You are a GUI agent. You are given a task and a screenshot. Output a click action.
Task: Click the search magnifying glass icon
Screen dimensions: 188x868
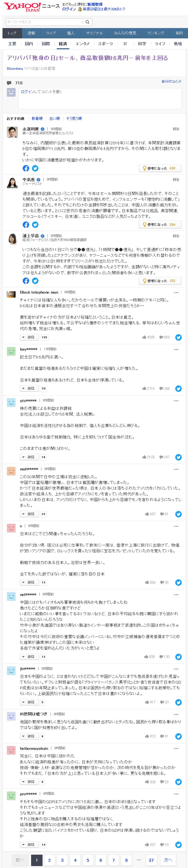87,22
